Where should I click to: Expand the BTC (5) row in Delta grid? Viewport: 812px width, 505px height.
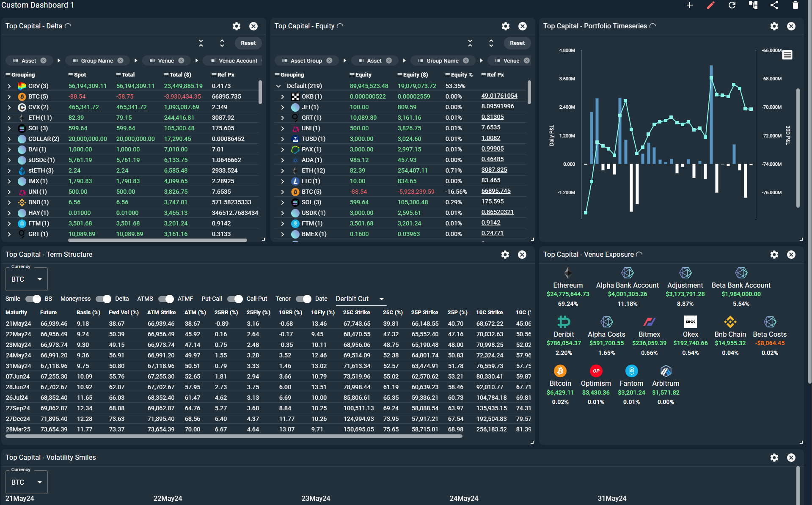[x=9, y=96]
